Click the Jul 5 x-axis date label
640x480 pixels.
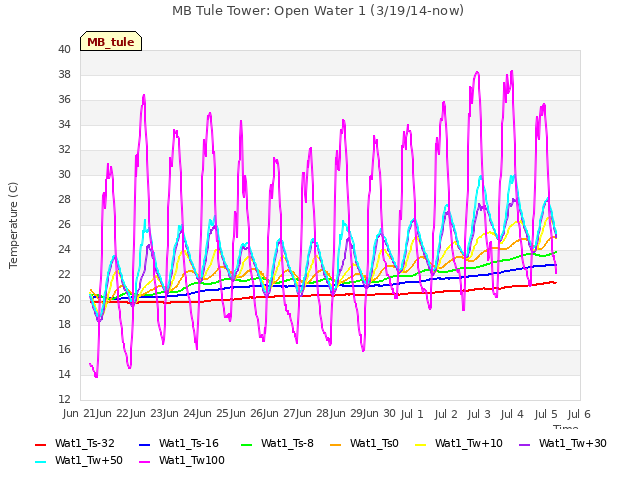click(546, 414)
